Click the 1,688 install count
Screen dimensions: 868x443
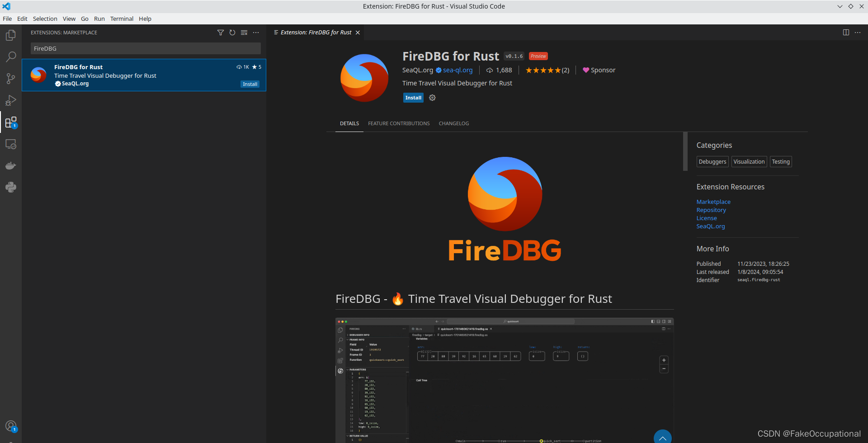click(x=504, y=70)
